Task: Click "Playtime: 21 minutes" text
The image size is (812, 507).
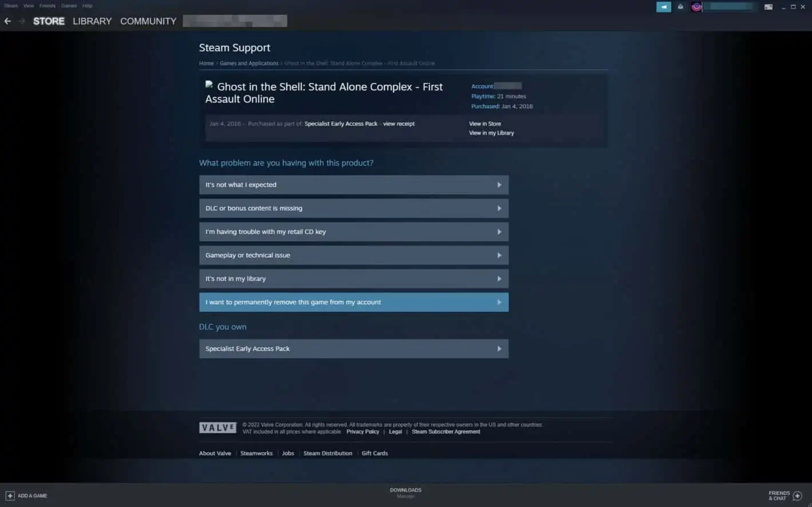Action: (x=499, y=96)
